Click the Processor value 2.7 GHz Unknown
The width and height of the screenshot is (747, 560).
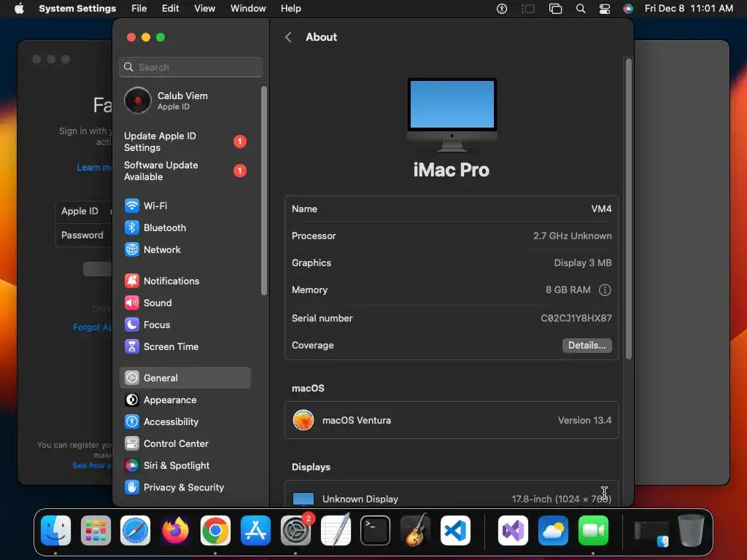pyautogui.click(x=572, y=236)
